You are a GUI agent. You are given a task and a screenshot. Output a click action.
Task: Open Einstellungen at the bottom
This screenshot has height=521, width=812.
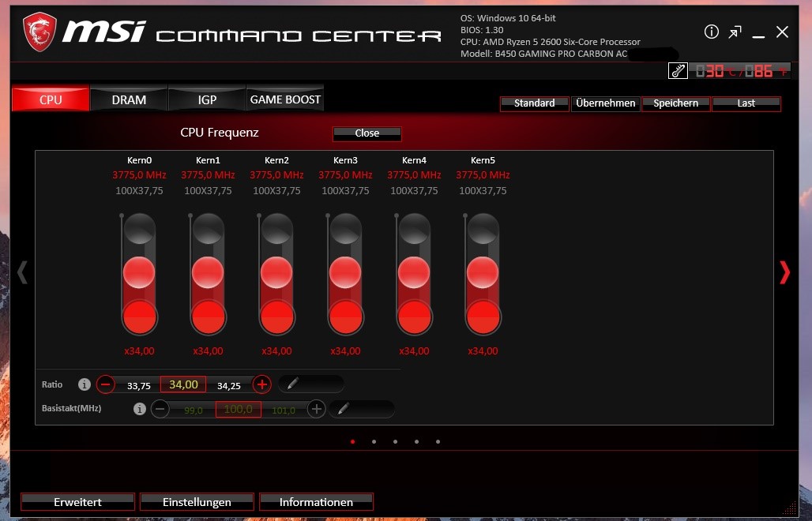[x=197, y=502]
